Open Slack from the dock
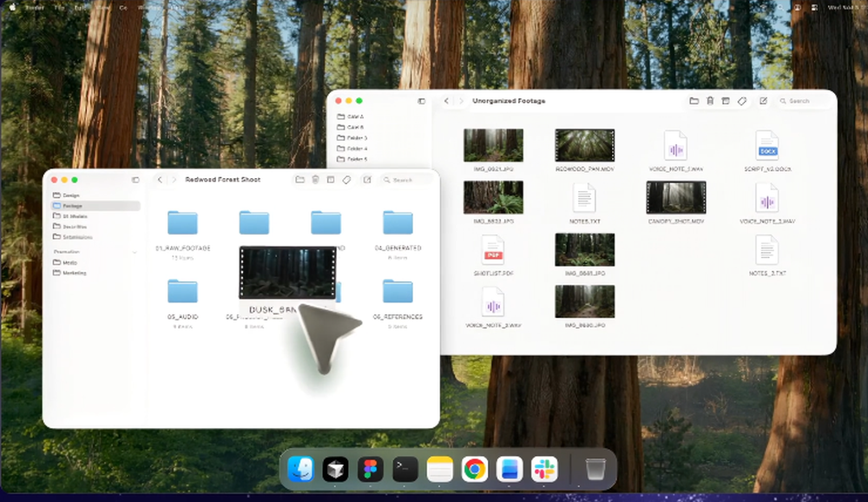Viewport: 868px width, 502px height. click(544, 469)
